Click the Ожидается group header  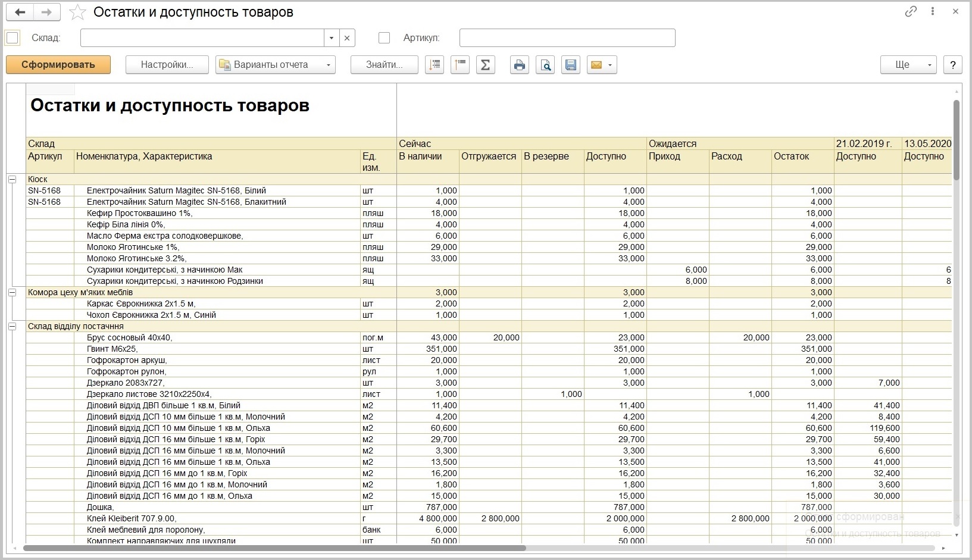(x=740, y=143)
